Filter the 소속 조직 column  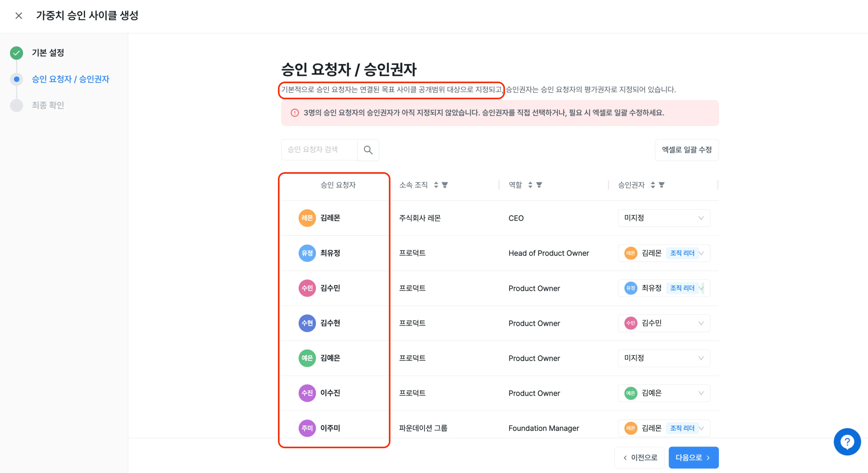coord(445,185)
